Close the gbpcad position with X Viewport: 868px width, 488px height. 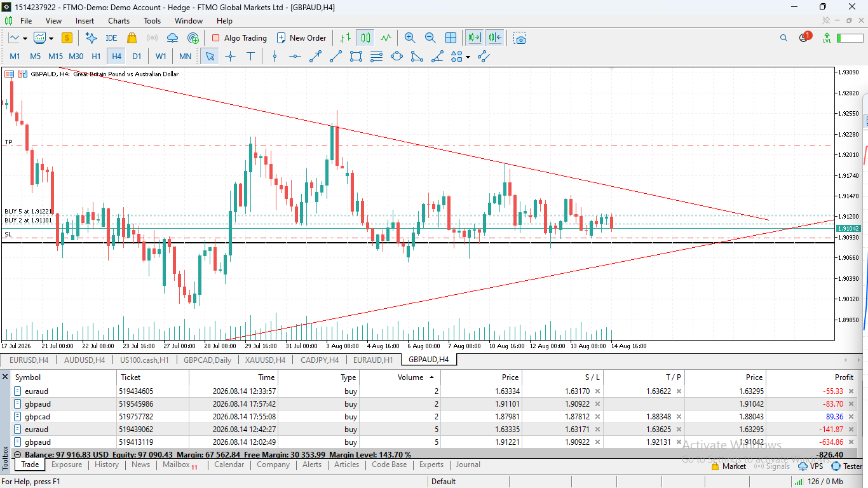851,417
